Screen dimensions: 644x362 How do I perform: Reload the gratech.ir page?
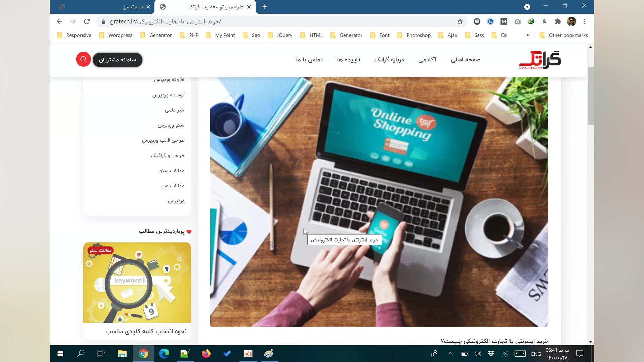(87, 21)
